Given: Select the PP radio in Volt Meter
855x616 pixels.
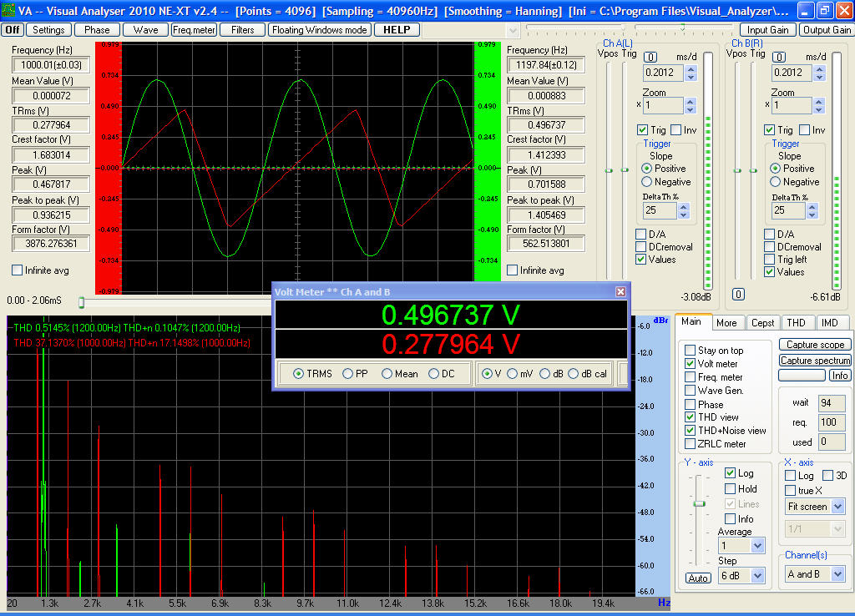Looking at the screenshot, I should [348, 374].
